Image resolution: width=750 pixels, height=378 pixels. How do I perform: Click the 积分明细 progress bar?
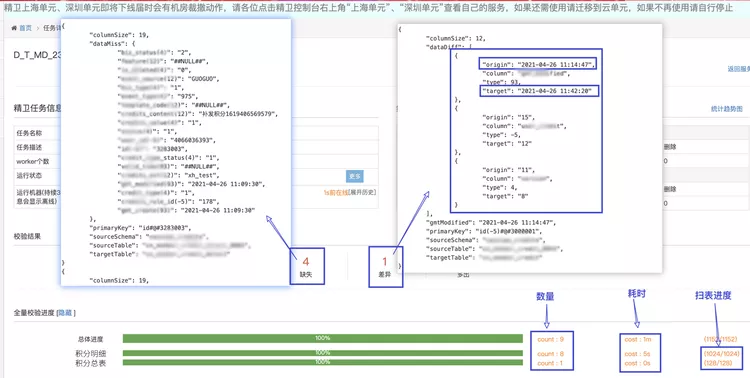(x=322, y=353)
